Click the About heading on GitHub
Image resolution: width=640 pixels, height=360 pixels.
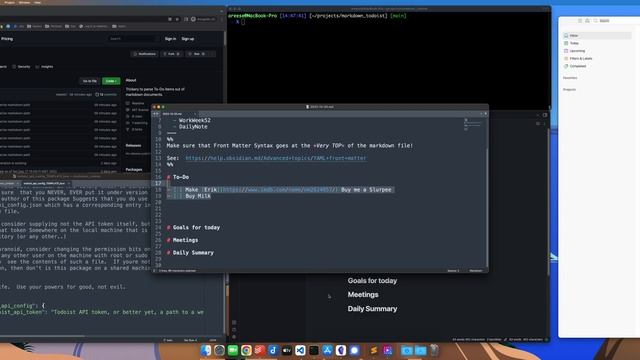131,80
